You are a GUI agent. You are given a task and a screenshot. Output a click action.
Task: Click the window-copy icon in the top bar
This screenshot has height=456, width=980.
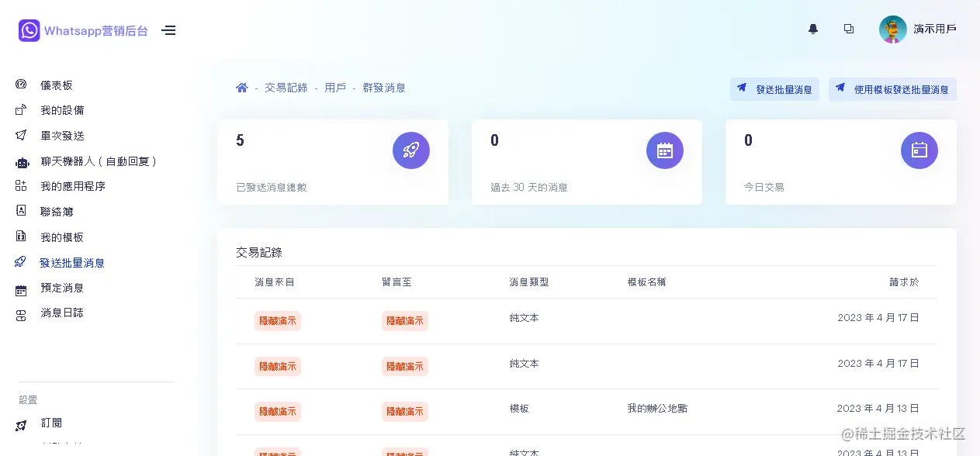[x=849, y=29]
